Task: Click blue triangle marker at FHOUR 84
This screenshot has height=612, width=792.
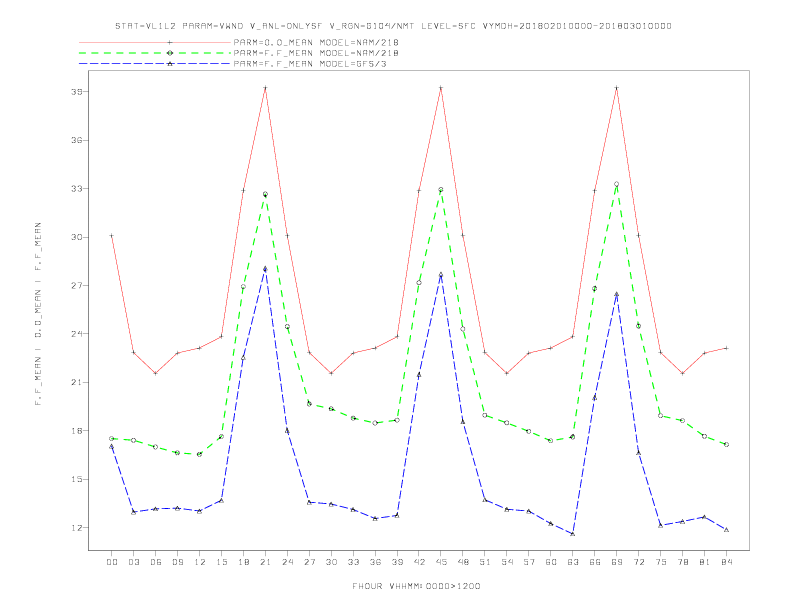Action: click(x=726, y=530)
